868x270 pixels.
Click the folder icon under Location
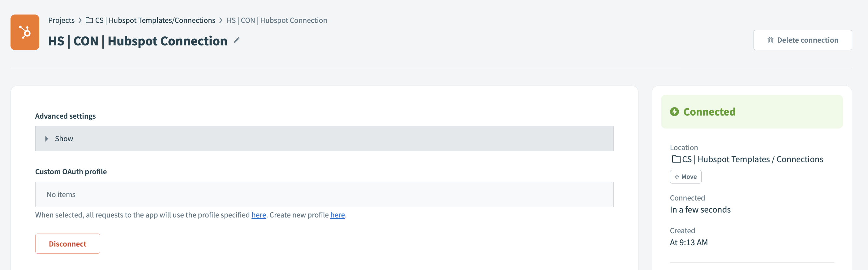[x=676, y=159]
